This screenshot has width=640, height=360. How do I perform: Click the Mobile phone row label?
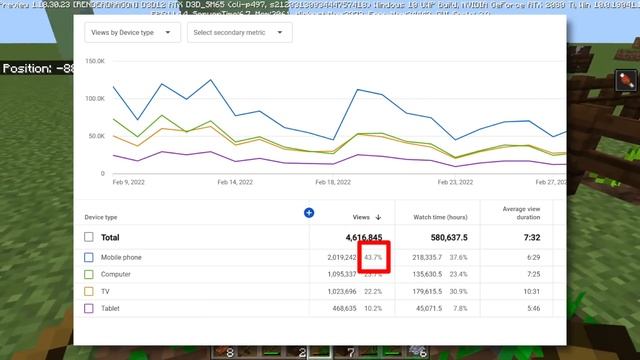point(121,258)
